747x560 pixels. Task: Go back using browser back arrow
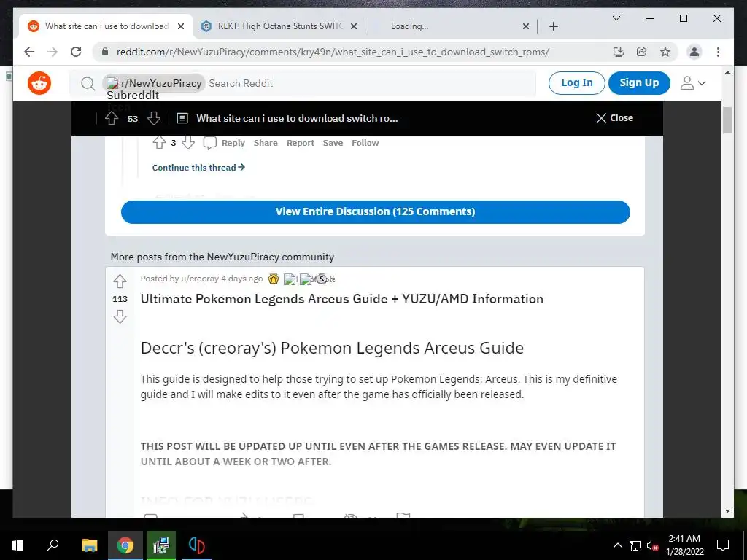tap(29, 52)
